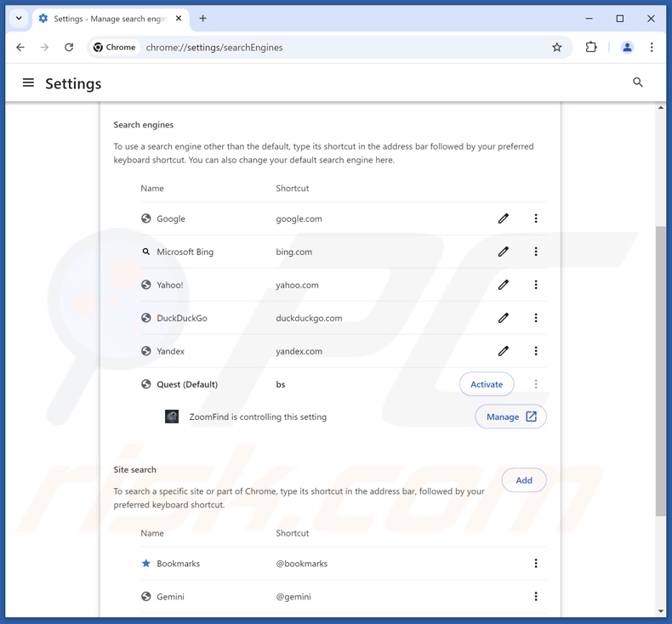The width and height of the screenshot is (672, 624).
Task: Click Manage for the ZoomFind extension
Action: [511, 417]
